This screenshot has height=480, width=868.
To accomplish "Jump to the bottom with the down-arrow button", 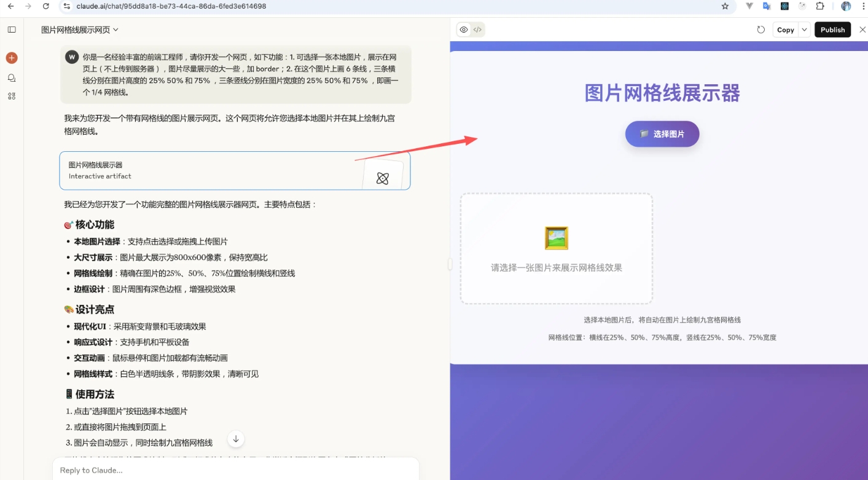I will click(x=236, y=439).
